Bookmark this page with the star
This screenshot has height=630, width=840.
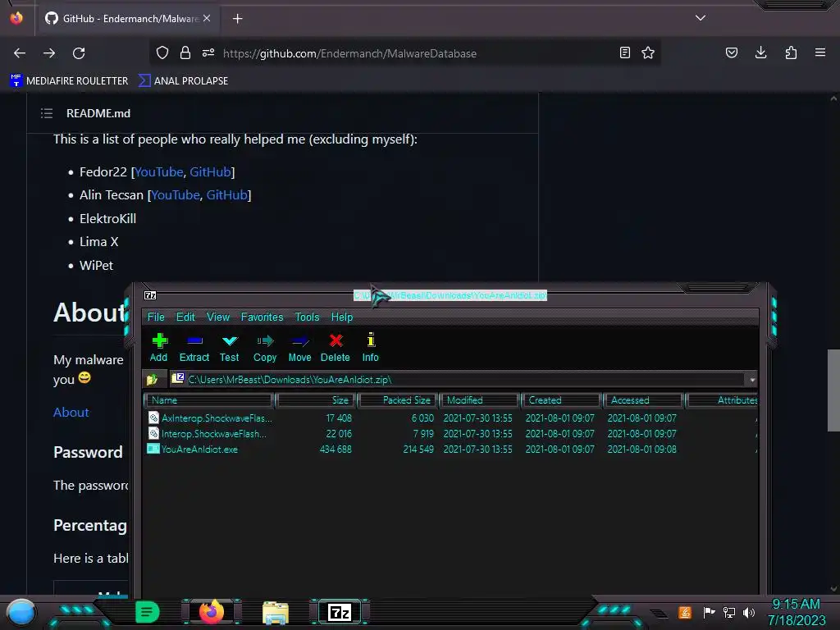pyautogui.click(x=648, y=52)
